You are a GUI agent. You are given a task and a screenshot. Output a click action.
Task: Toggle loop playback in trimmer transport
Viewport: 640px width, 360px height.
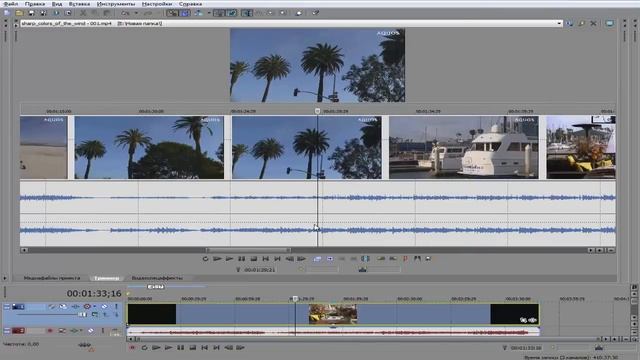(205, 259)
